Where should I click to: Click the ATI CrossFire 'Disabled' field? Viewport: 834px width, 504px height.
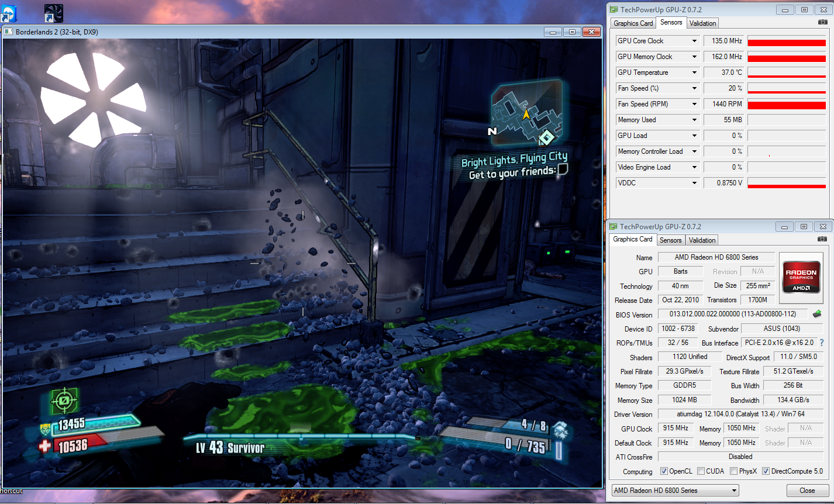[740, 457]
